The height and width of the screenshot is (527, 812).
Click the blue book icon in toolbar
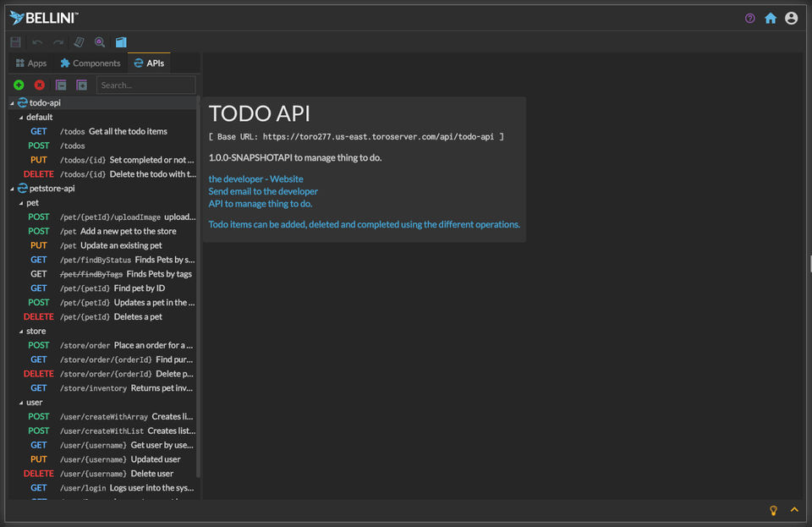tap(121, 42)
